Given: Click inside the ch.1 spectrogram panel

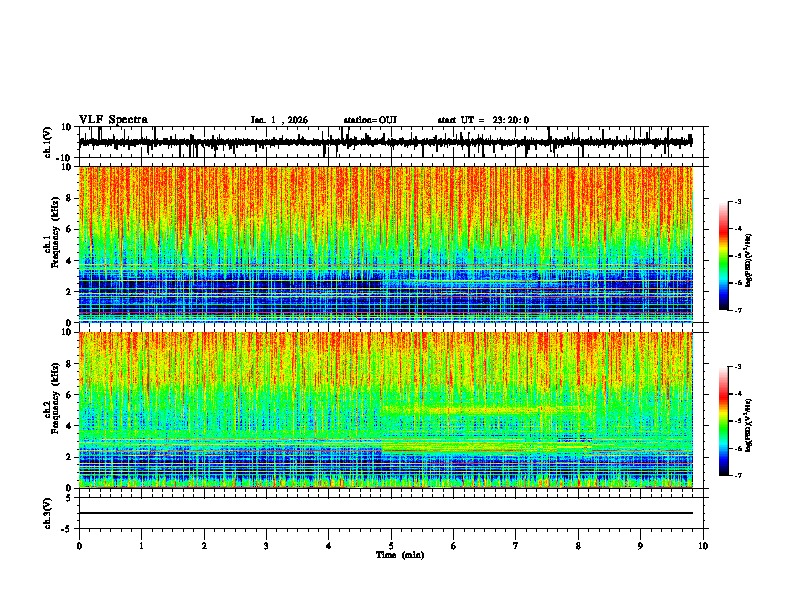Looking at the screenshot, I should (x=386, y=244).
